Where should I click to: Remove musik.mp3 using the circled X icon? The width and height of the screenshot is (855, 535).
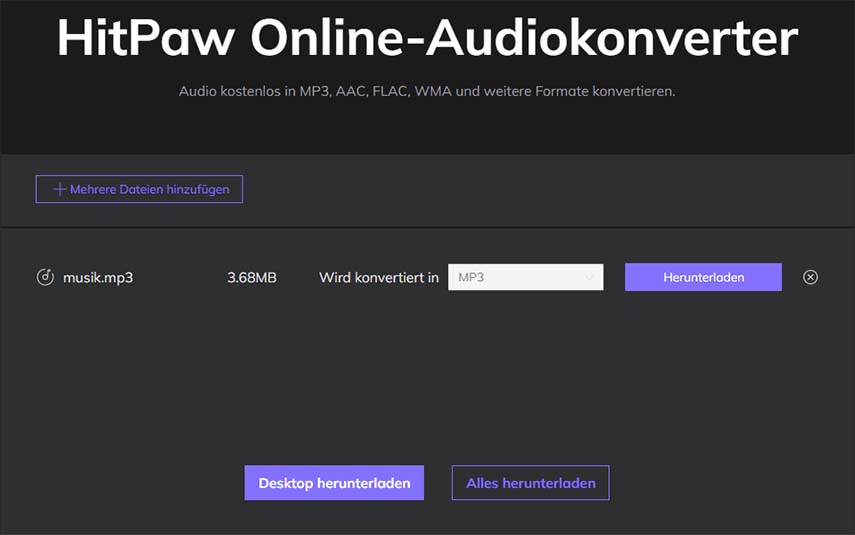810,277
